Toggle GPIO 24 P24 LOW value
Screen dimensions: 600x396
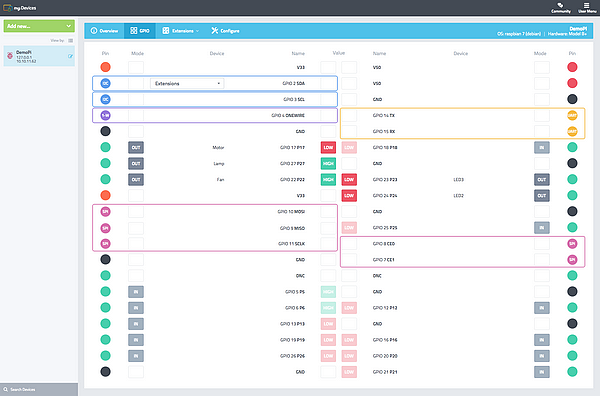(x=349, y=196)
